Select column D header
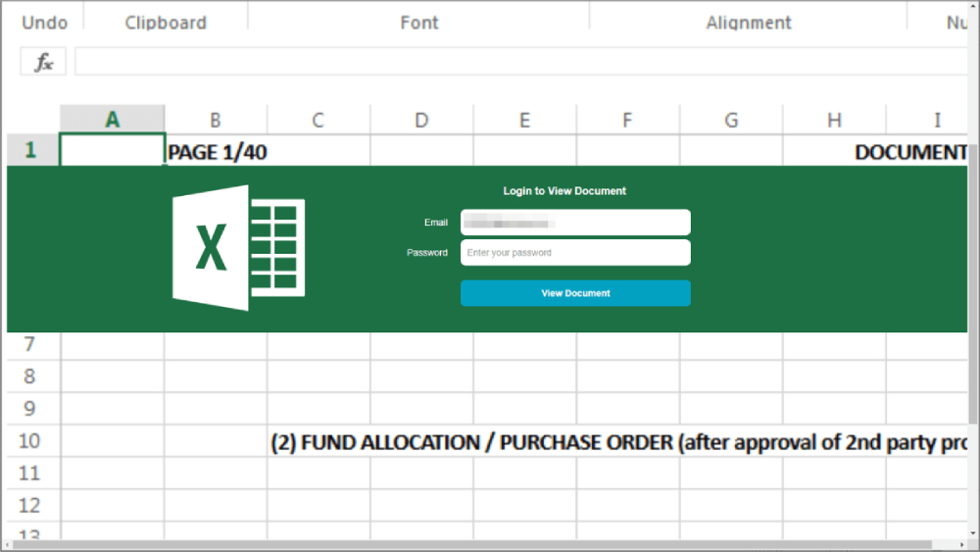The width and height of the screenshot is (980, 552). pyautogui.click(x=421, y=120)
